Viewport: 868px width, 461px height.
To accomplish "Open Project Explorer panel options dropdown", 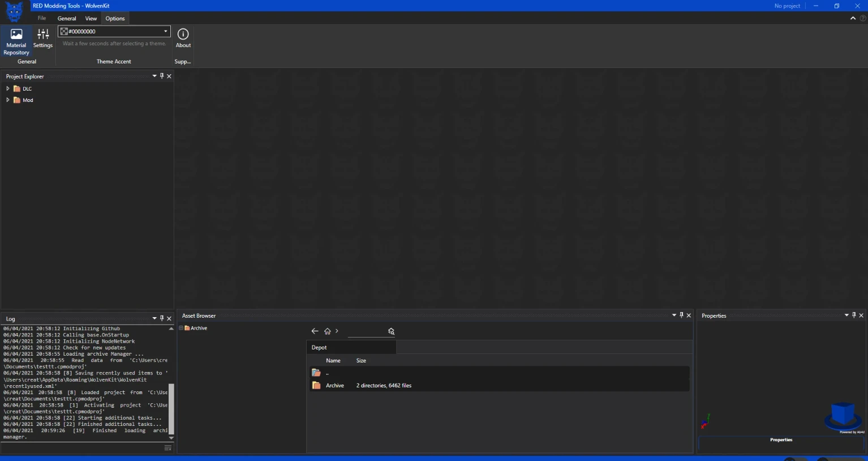I will 154,76.
